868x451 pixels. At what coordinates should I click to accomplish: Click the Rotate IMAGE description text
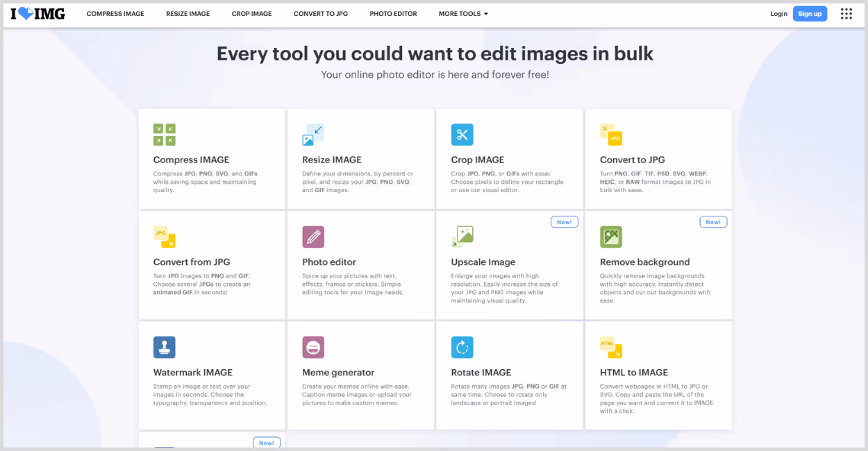(x=509, y=395)
